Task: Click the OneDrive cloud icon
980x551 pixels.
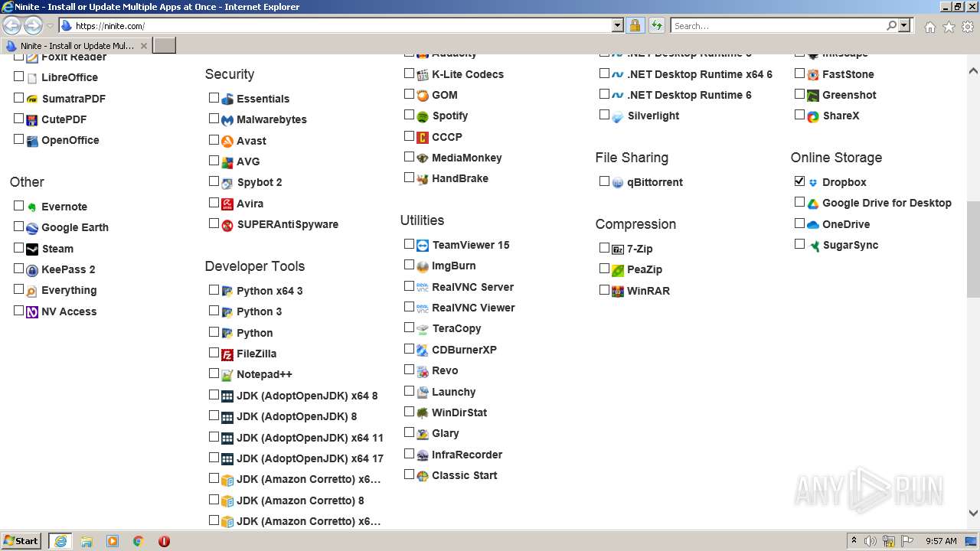Action: 813,225
